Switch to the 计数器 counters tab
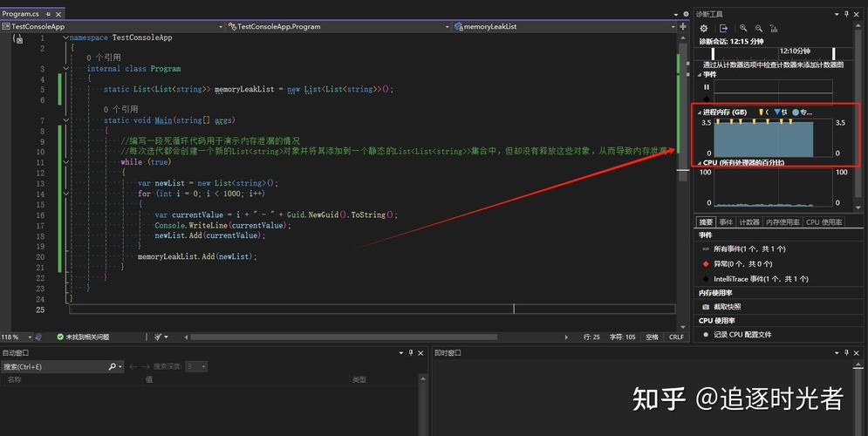Screen dimensions: 868x436 point(749,221)
